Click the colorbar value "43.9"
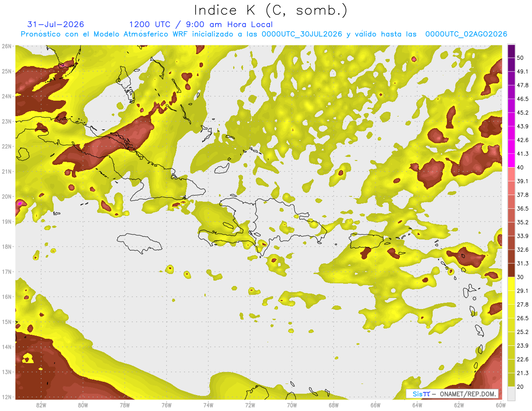532x411 pixels. [523, 126]
